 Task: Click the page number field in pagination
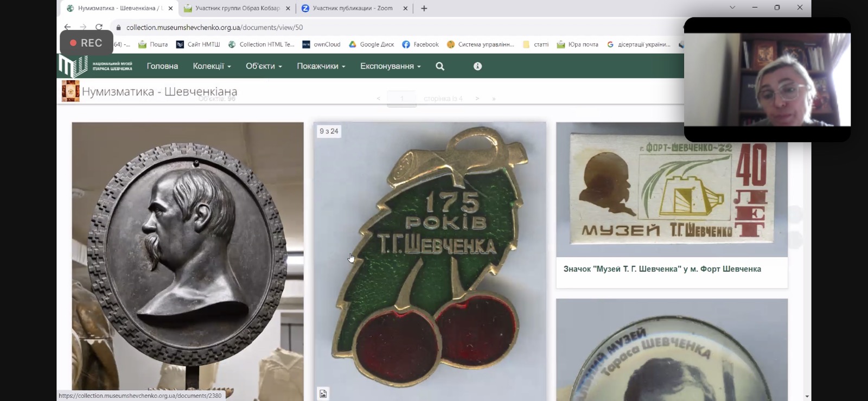coord(401,99)
